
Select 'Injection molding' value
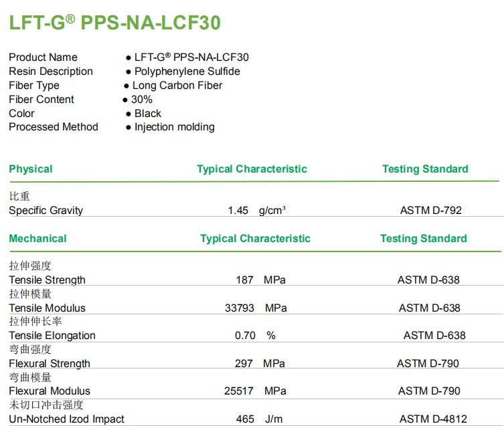(175, 127)
